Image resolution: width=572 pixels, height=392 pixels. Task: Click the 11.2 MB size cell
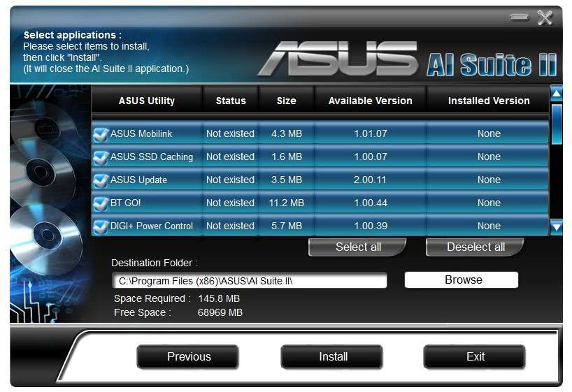click(287, 203)
